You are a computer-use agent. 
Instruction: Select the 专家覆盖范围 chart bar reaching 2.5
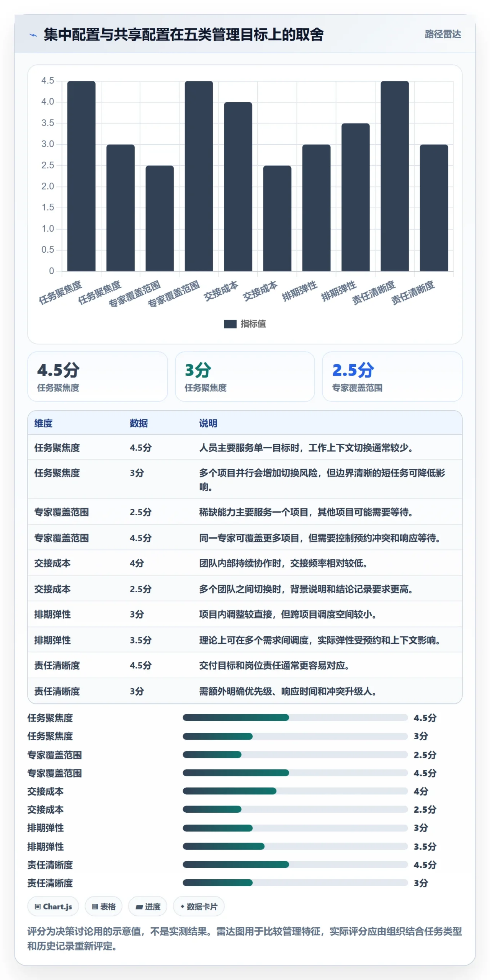pos(160,218)
